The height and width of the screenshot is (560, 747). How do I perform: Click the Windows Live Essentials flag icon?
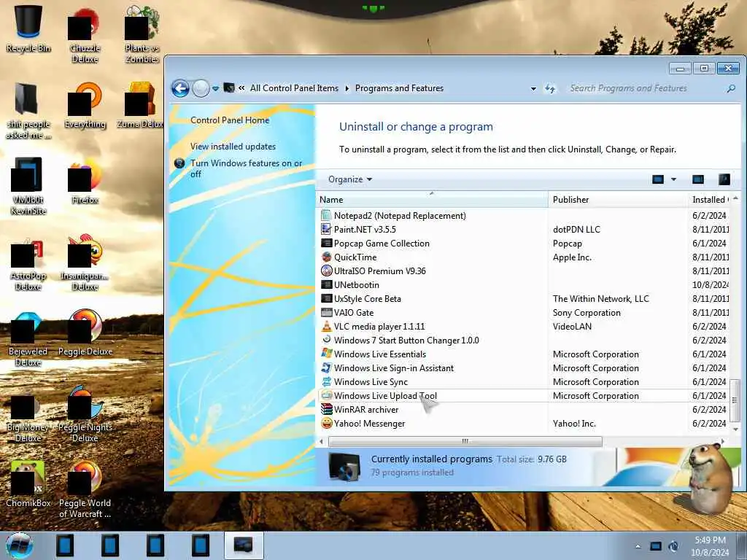point(326,354)
